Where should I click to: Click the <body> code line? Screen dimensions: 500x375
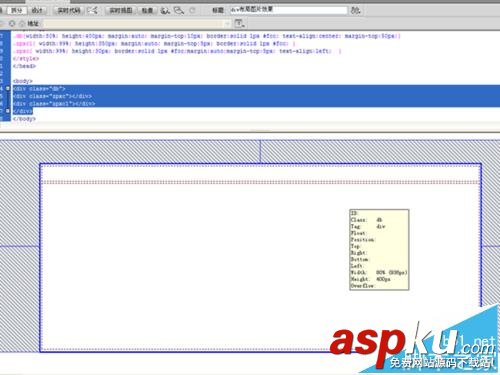(x=23, y=81)
